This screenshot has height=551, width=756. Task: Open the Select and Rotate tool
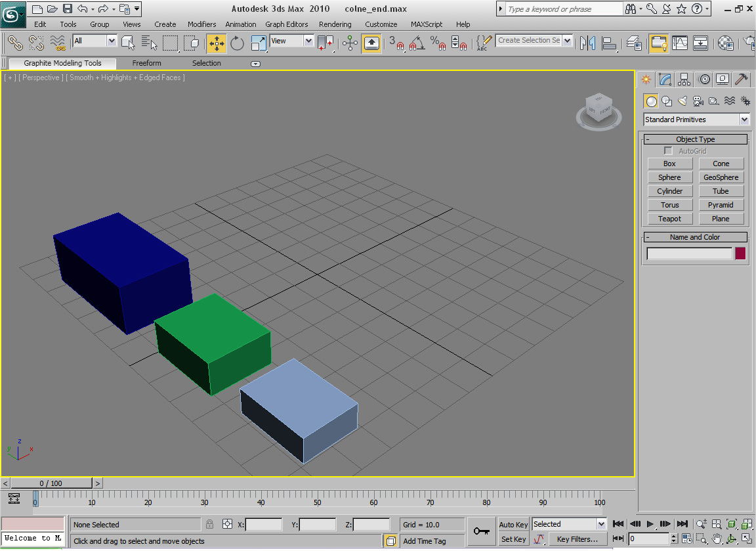[x=236, y=43]
